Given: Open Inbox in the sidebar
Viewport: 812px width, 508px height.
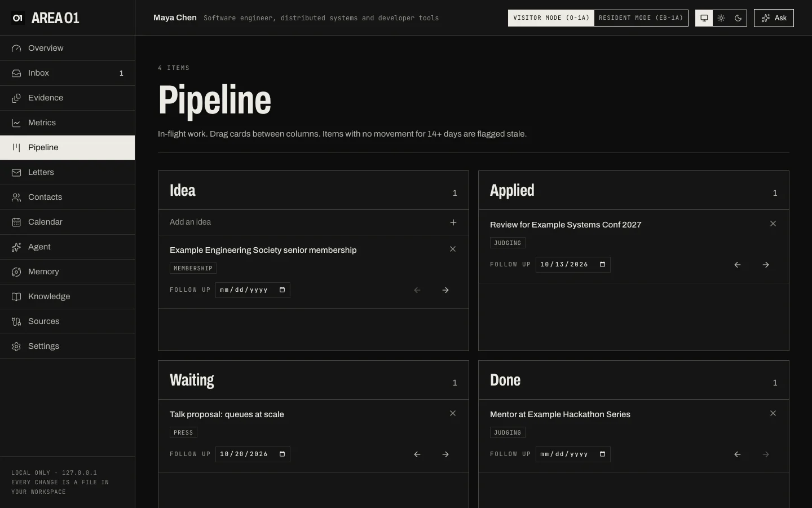Looking at the screenshot, I should coord(68,73).
